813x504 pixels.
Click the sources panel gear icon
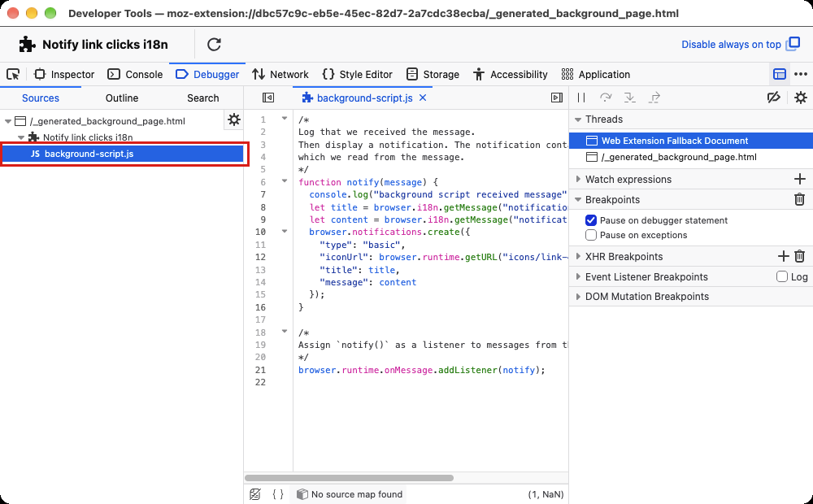point(234,119)
